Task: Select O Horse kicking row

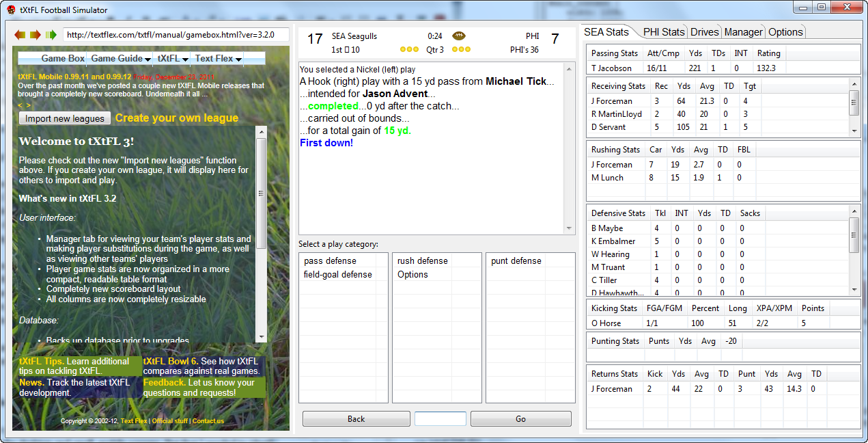Action: (x=722, y=323)
